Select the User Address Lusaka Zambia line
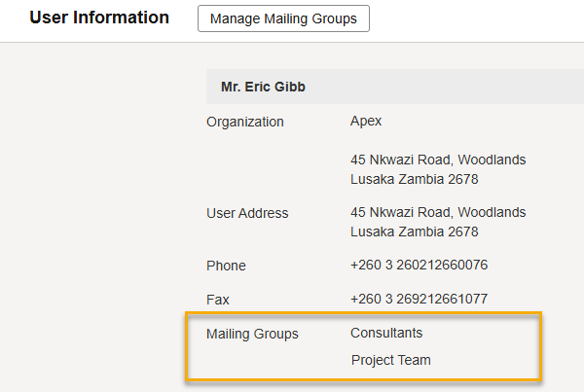 [414, 232]
